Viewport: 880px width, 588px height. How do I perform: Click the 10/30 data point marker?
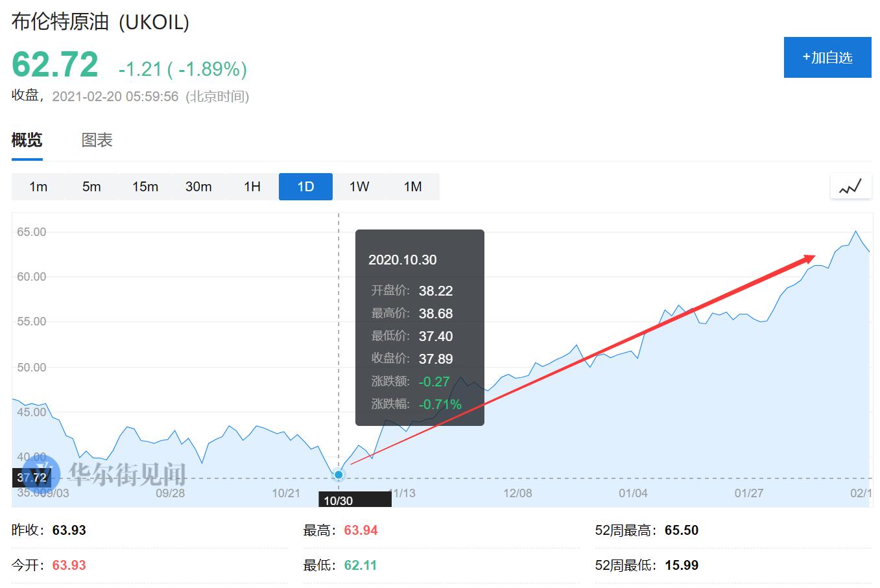pos(339,475)
